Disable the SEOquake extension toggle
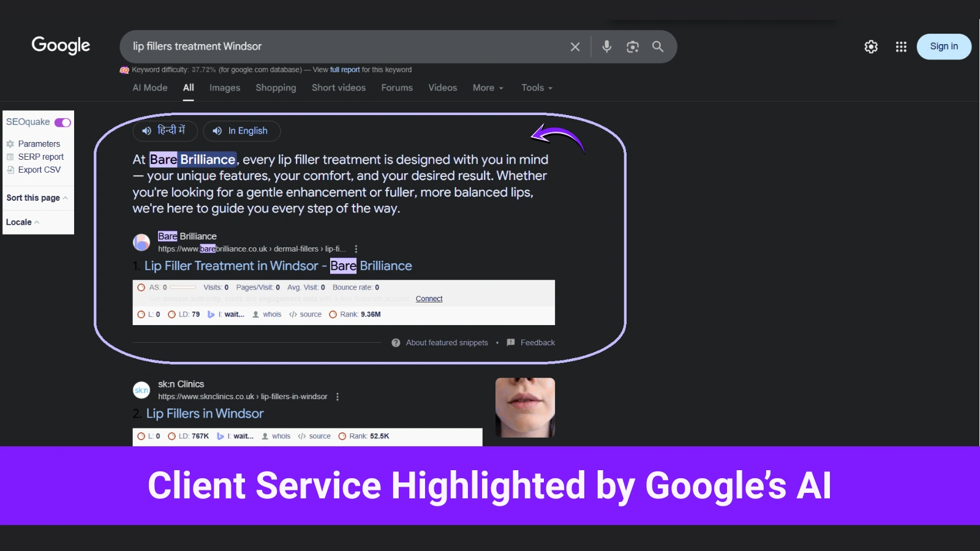Image resolution: width=980 pixels, height=551 pixels. point(62,122)
